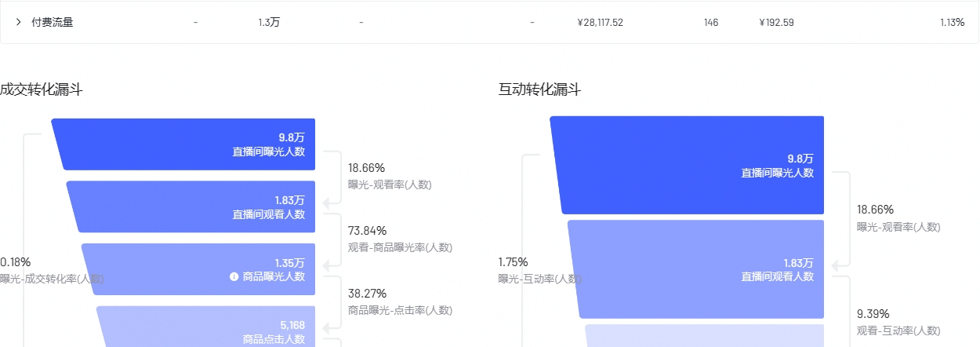Click the 1.83万 直播间观看人数 bar in 成交转化漏斗
The width and height of the screenshot is (980, 347).
pos(191,206)
